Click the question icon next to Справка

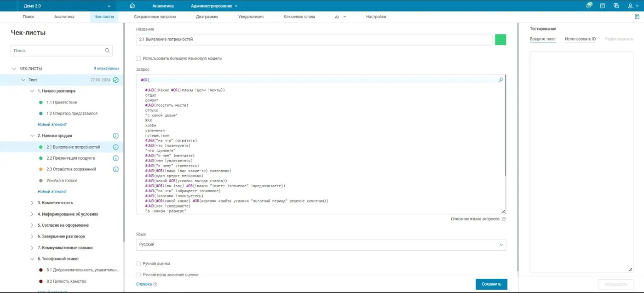(x=155, y=284)
